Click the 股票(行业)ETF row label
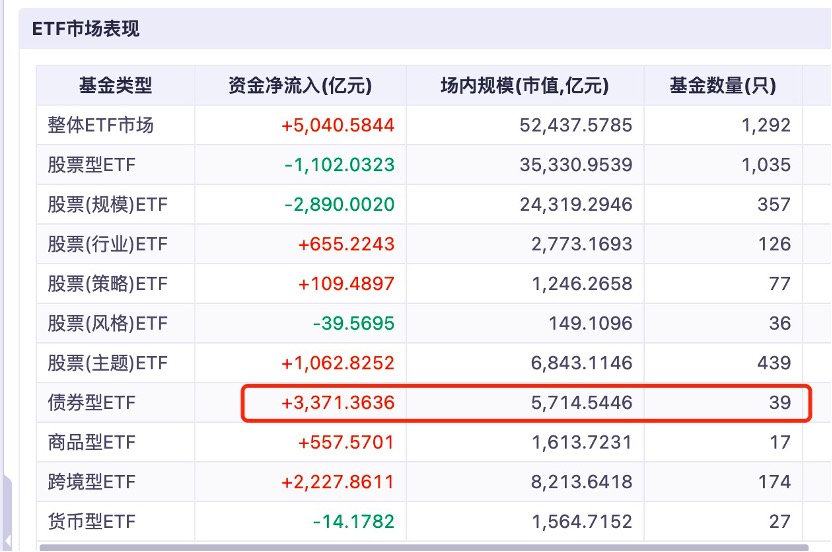The image size is (832, 552). 107,244
